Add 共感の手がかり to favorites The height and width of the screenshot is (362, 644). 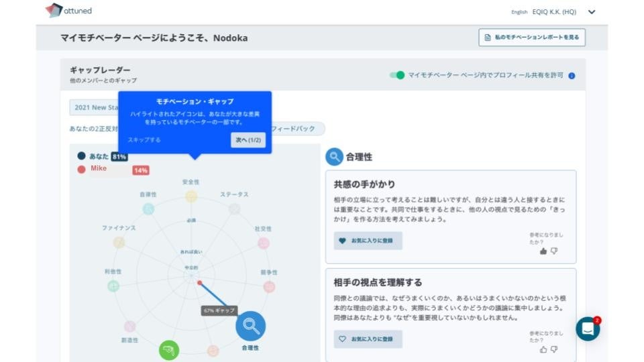[368, 241]
